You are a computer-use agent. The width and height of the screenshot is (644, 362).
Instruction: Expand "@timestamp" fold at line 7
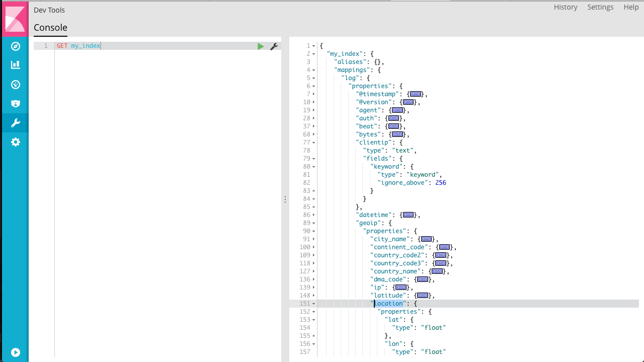[x=314, y=94]
